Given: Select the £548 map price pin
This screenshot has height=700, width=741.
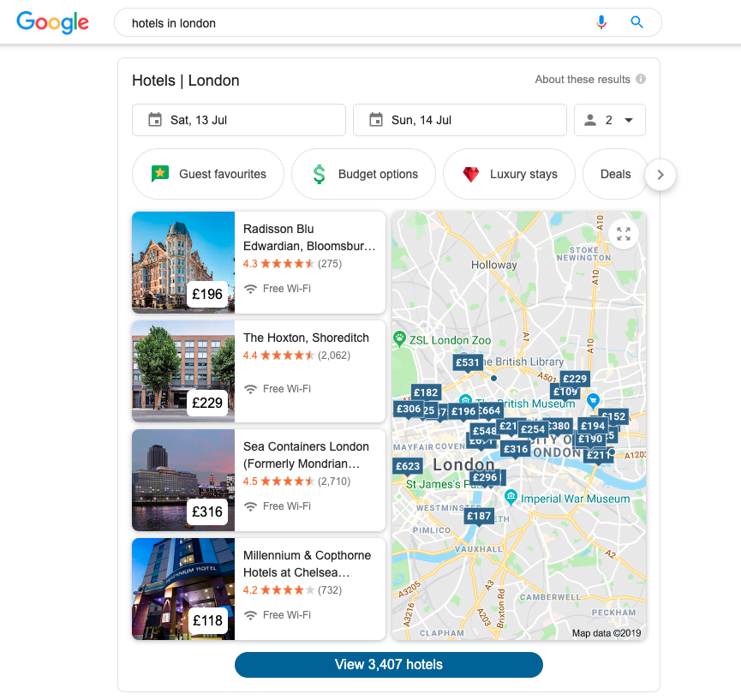Looking at the screenshot, I should click(x=484, y=431).
